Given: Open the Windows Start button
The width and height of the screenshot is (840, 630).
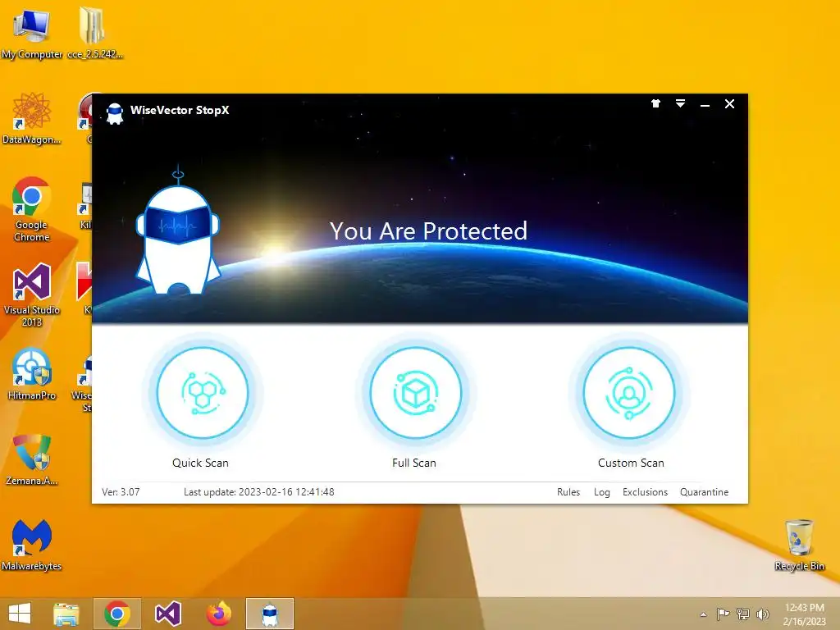Looking at the screenshot, I should [20, 614].
